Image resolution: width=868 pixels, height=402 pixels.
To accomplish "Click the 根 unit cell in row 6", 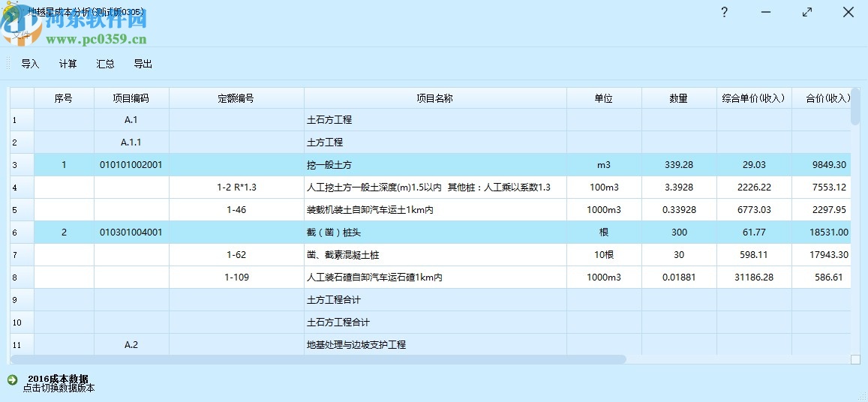I will coord(604,232).
